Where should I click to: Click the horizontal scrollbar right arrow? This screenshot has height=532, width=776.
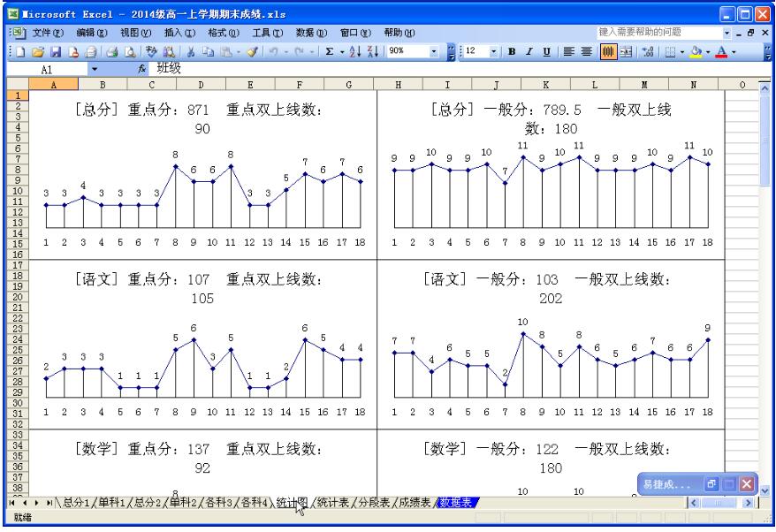(748, 503)
